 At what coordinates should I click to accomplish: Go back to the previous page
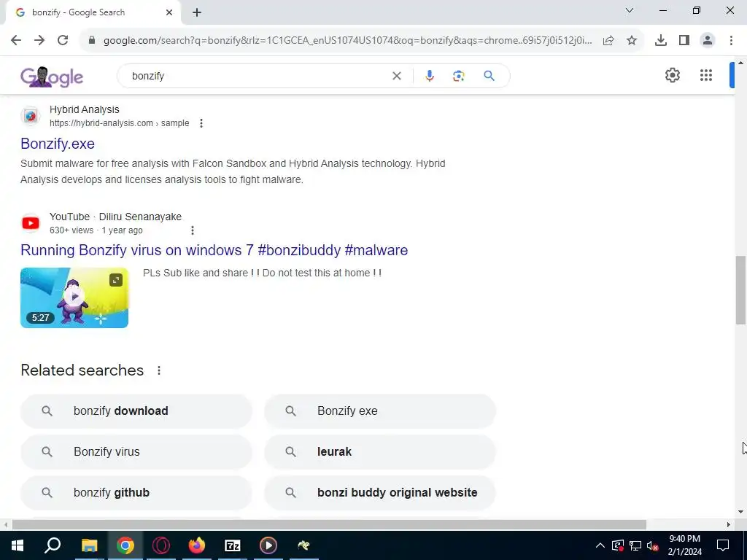16,41
